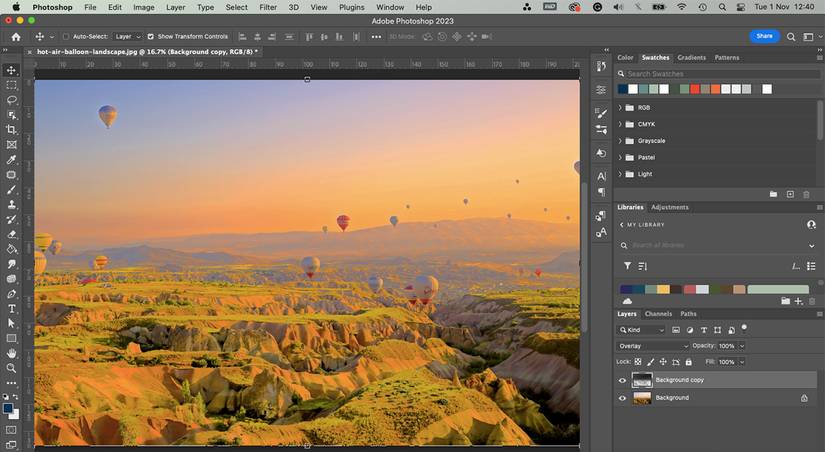Open the Photoshop search magnifier icon
825x452 pixels.
click(x=791, y=37)
